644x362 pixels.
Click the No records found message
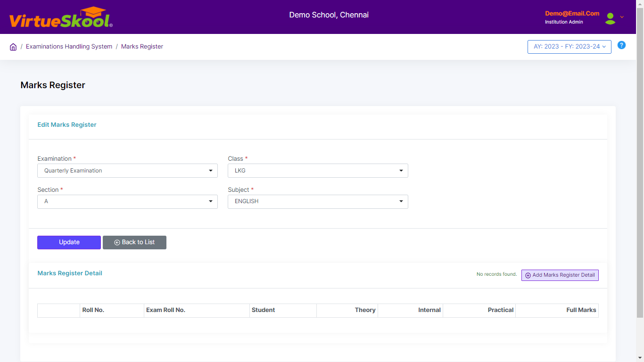coord(496,274)
